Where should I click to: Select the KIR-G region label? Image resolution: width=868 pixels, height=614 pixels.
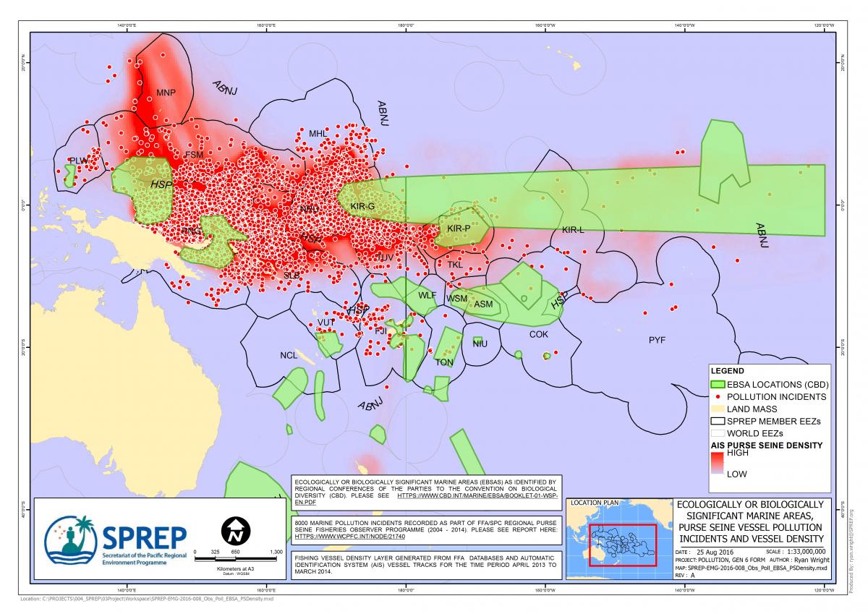pos(362,206)
